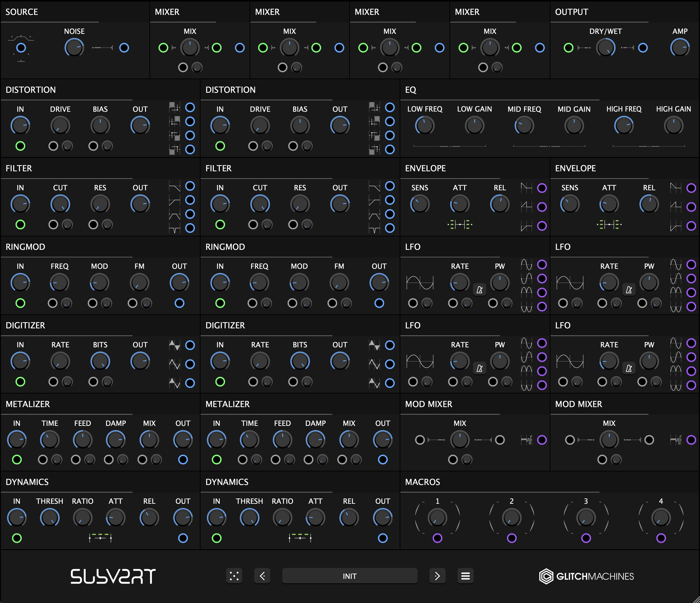Click the AMP knob in OUTPUT
The width and height of the screenshot is (700, 603).
click(x=680, y=48)
